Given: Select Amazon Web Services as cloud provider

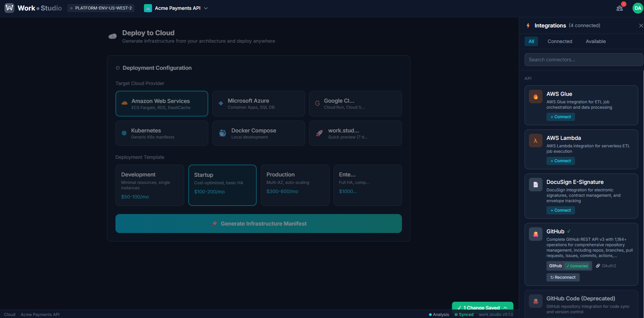Looking at the screenshot, I should pos(162,104).
